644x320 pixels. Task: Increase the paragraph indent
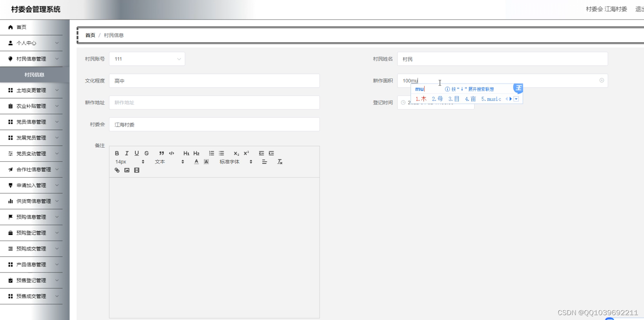(x=272, y=153)
